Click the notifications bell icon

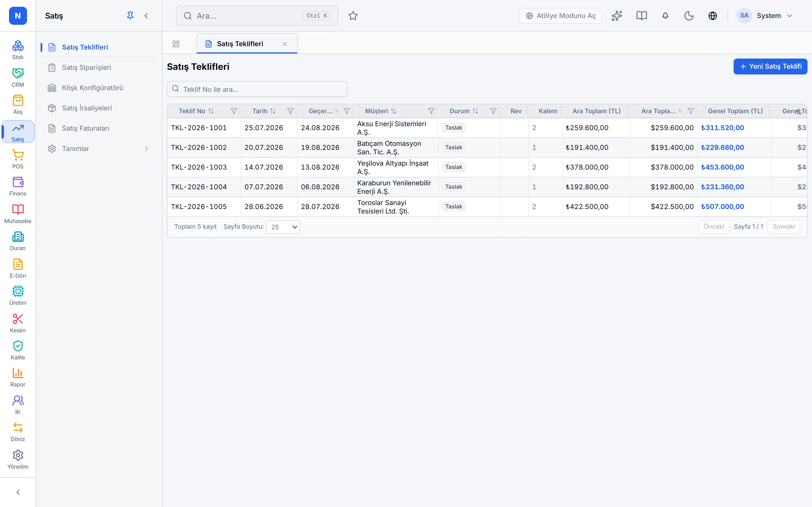pyautogui.click(x=665, y=16)
